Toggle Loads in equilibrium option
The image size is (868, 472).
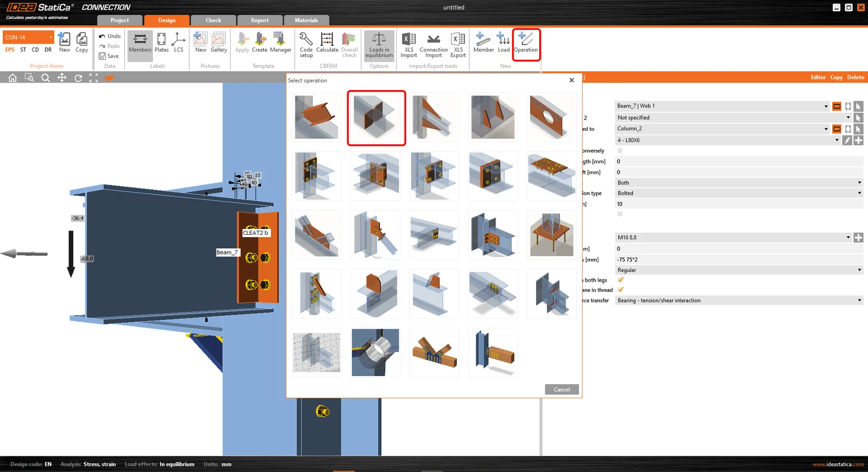point(379,44)
